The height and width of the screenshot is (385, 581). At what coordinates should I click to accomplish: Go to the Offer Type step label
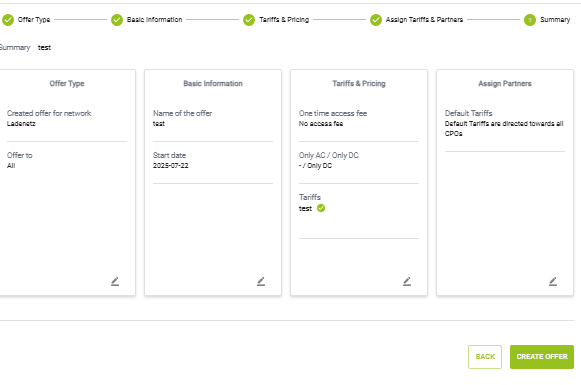coord(34,20)
